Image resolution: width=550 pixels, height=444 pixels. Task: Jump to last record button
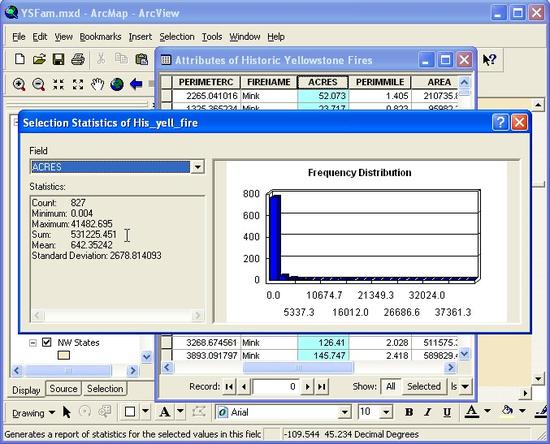[322, 386]
